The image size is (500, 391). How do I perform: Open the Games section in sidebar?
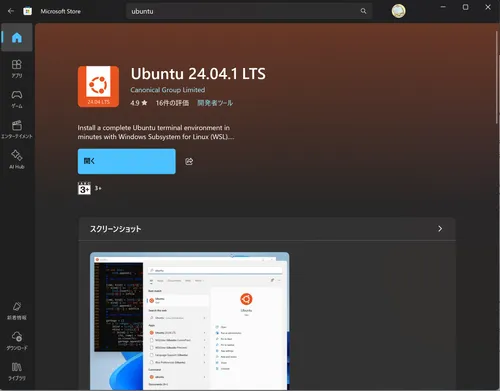[17, 99]
